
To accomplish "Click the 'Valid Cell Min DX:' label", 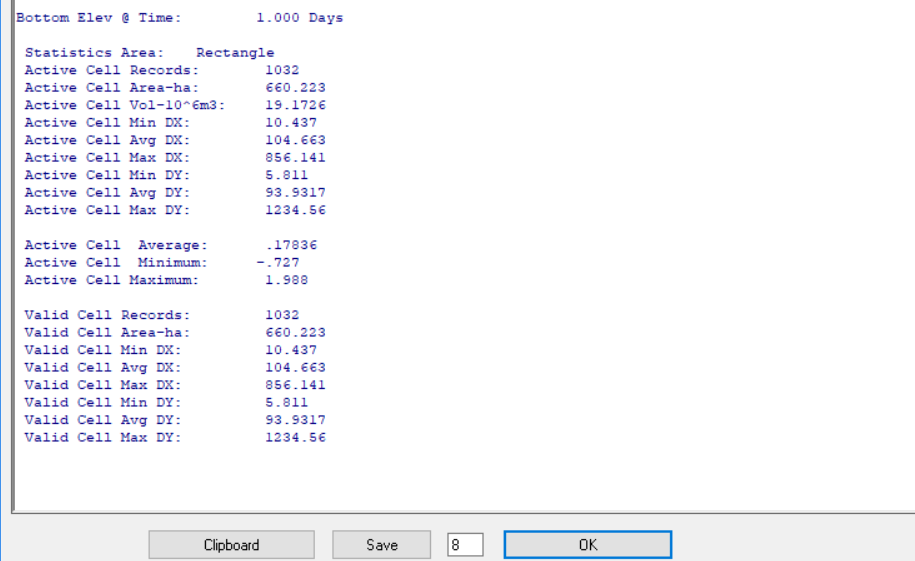I will point(103,351).
